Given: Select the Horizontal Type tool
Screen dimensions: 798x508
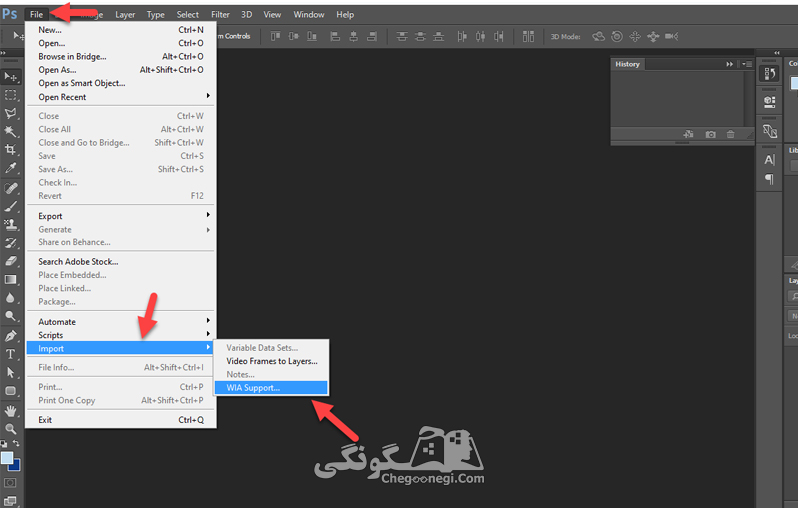Looking at the screenshot, I should 10,354.
